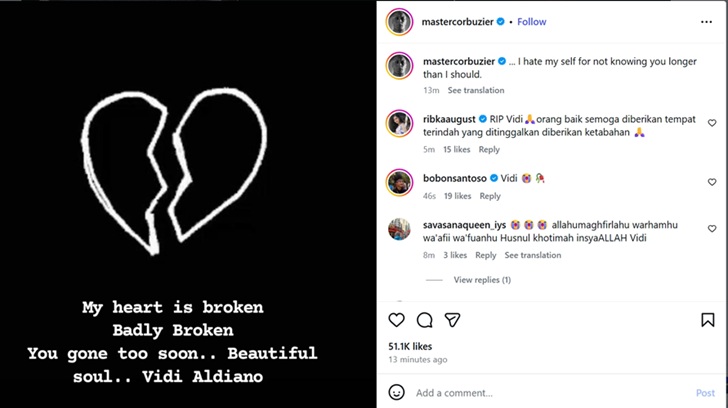728x408 pixels.
Task: Reply to bobonsantoso's comment
Action: coord(489,196)
